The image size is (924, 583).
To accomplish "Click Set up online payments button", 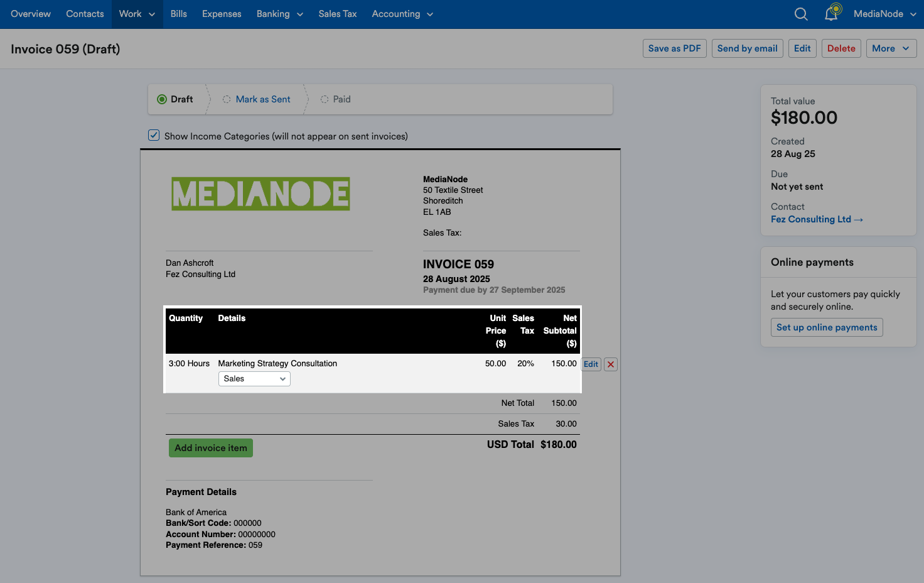I will (x=827, y=327).
